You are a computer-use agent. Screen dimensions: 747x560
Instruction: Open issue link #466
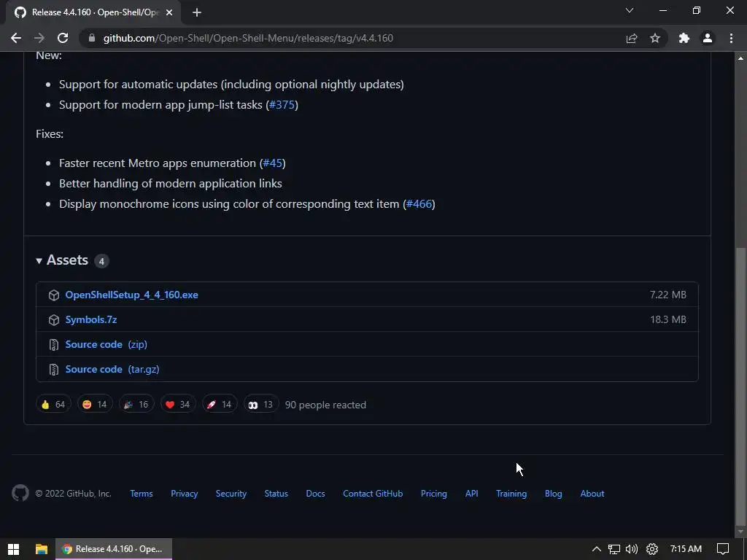(x=419, y=204)
